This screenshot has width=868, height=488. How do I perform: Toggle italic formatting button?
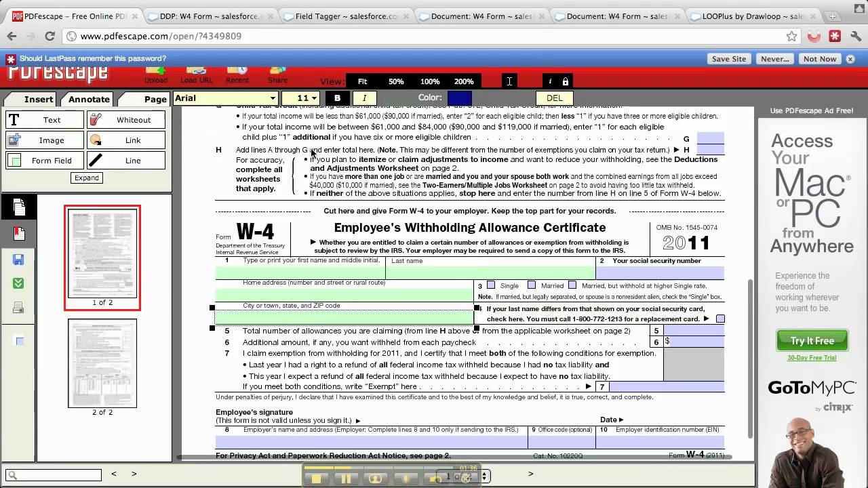[364, 98]
